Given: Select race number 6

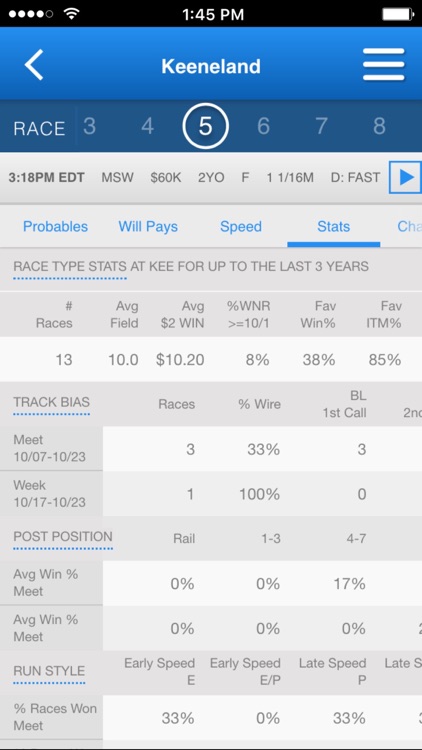Looking at the screenshot, I should point(264,126).
